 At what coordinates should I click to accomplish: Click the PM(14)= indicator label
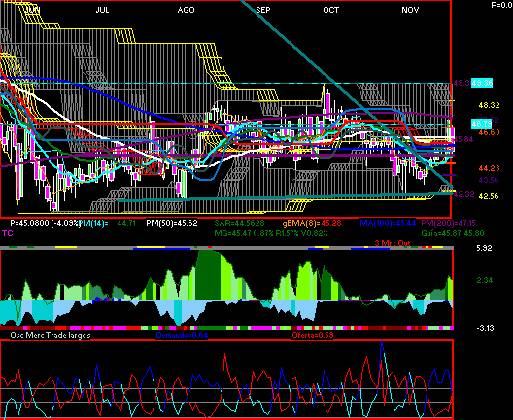point(95,223)
